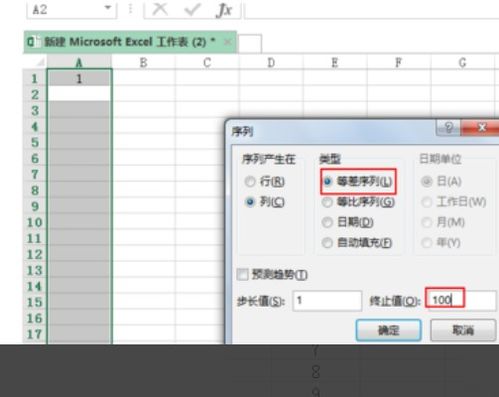Click the 终止值(O) field showing 100

(x=462, y=301)
